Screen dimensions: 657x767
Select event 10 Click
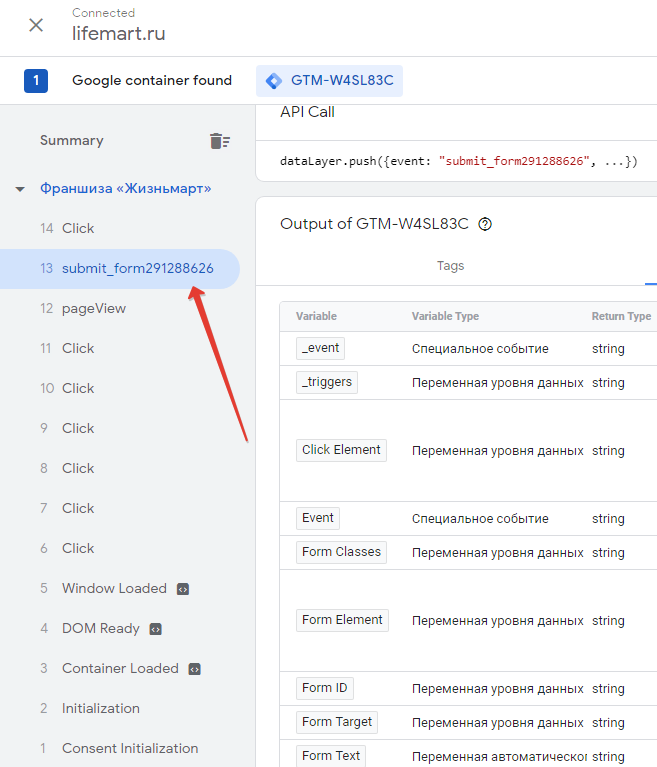pyautogui.click(x=120, y=388)
